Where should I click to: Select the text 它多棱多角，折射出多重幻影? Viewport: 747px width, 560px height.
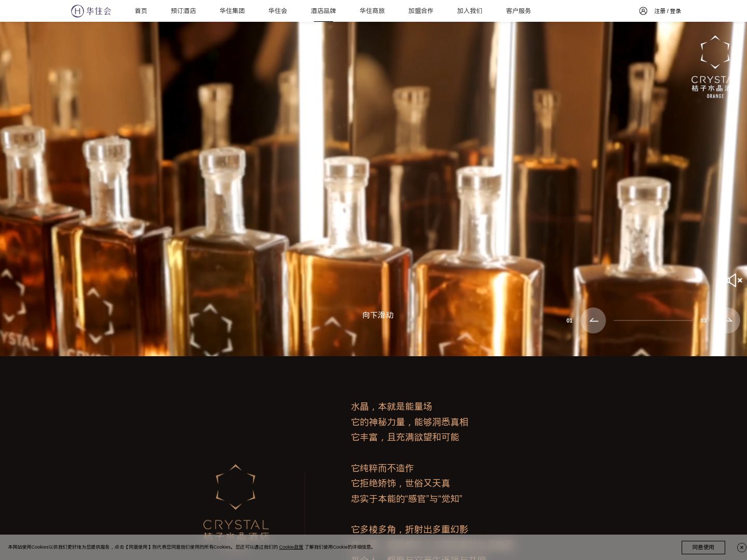(410, 529)
